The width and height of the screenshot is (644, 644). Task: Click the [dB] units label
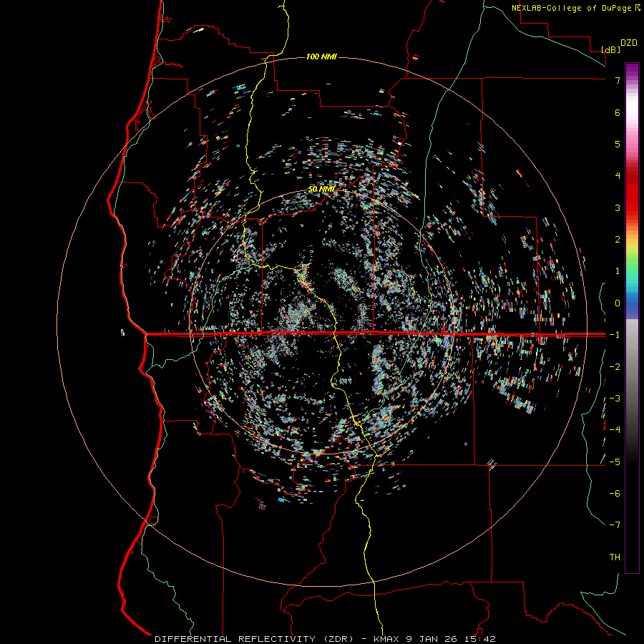coord(610,49)
